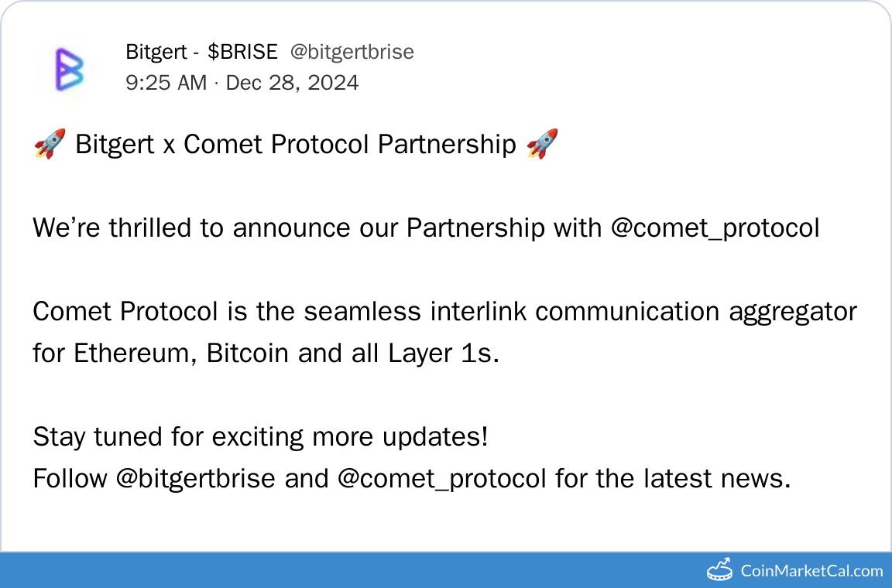Click the 9:25 AM time of the post
The width and height of the screenshot is (892, 588).
tap(166, 82)
